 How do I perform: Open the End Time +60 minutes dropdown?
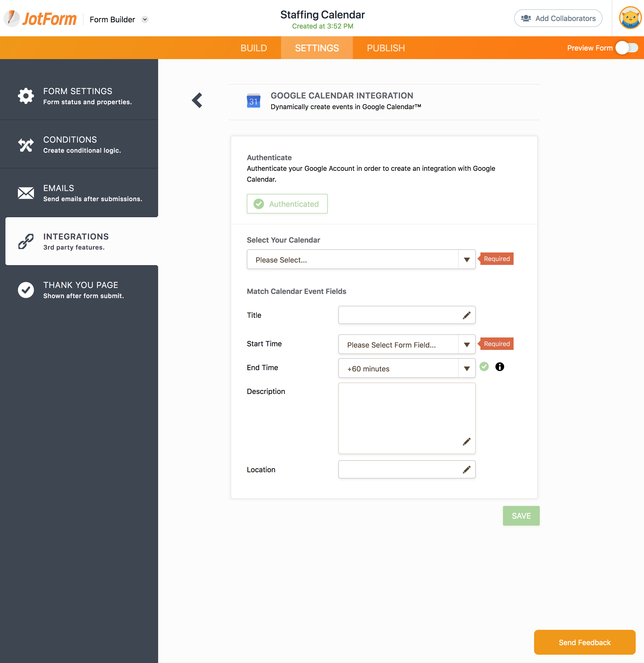407,368
